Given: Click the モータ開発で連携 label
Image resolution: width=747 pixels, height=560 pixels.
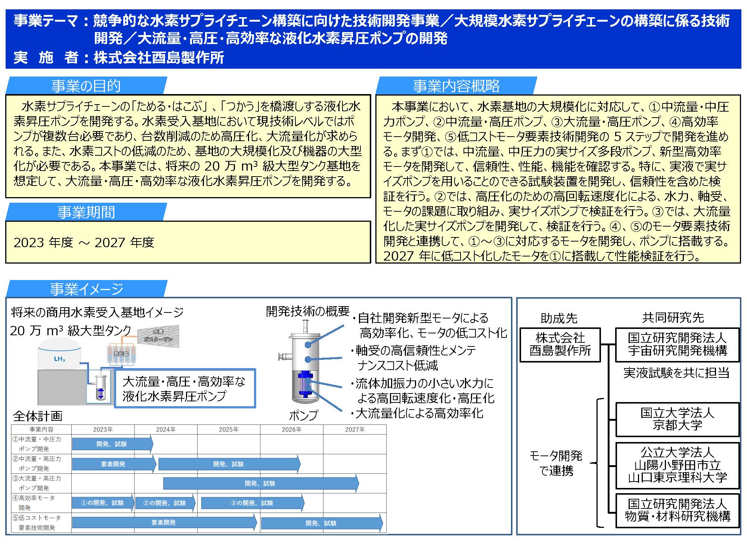Looking at the screenshot, I should 556,463.
